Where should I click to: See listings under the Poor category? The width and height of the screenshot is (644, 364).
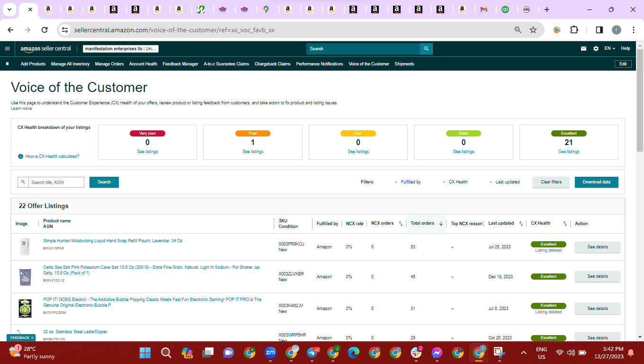click(253, 152)
